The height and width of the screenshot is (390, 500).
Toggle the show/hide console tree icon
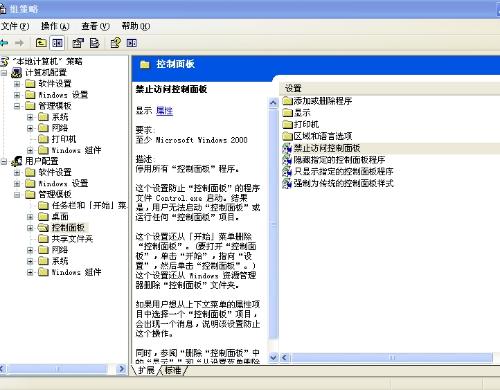pos(57,43)
